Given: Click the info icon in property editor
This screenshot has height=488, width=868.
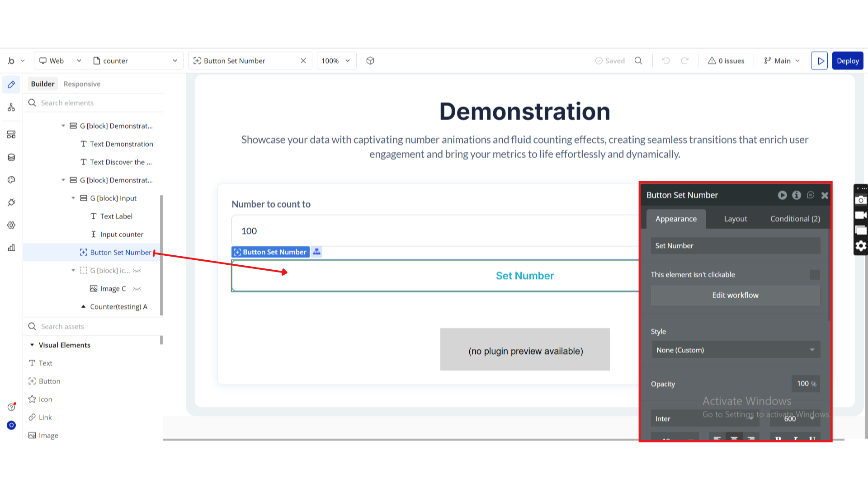Looking at the screenshot, I should [x=797, y=195].
